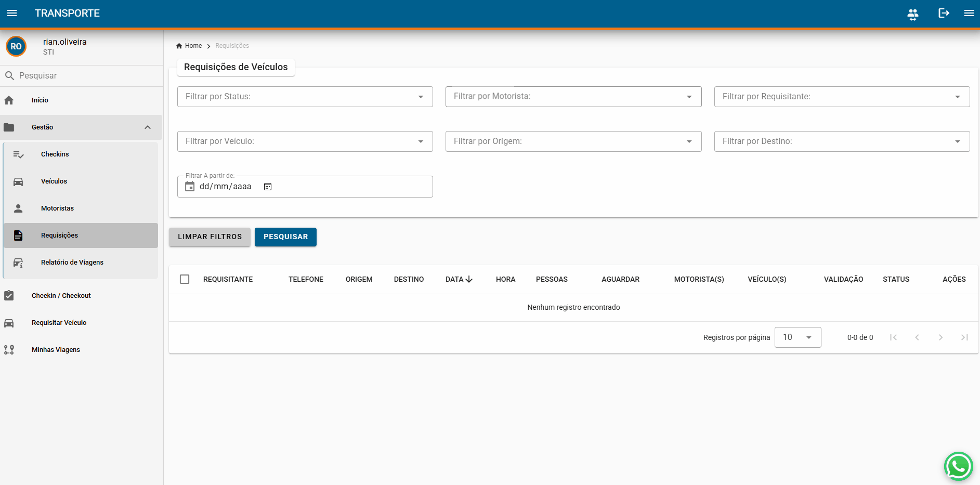Screen dimensions: 980x485
Task: Click the RO user avatar
Action: [x=16, y=46]
